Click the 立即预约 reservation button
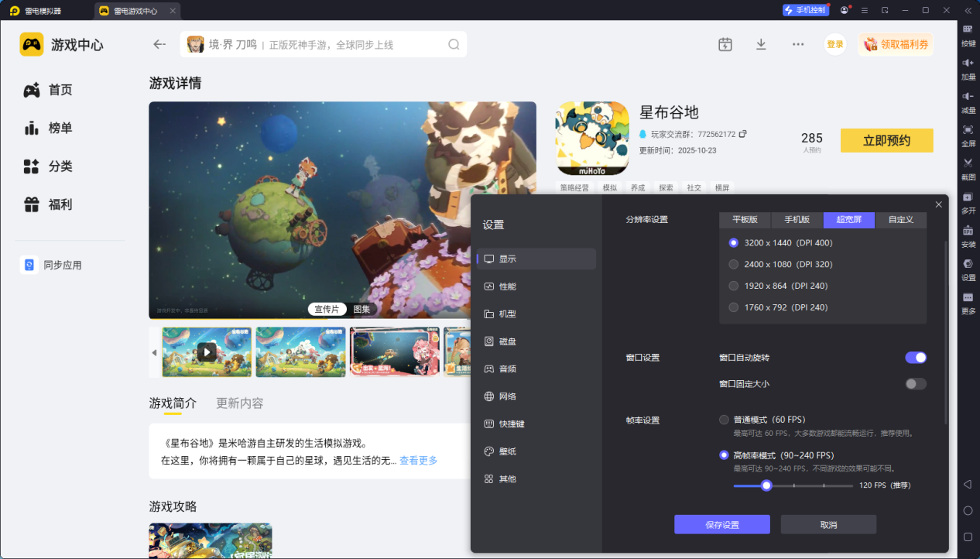The height and width of the screenshot is (559, 980). (x=886, y=140)
